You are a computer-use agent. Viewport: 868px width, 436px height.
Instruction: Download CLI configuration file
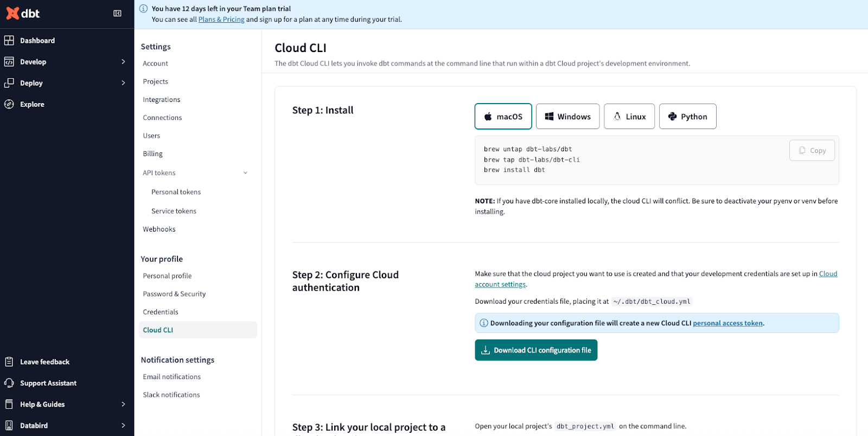[536, 350]
